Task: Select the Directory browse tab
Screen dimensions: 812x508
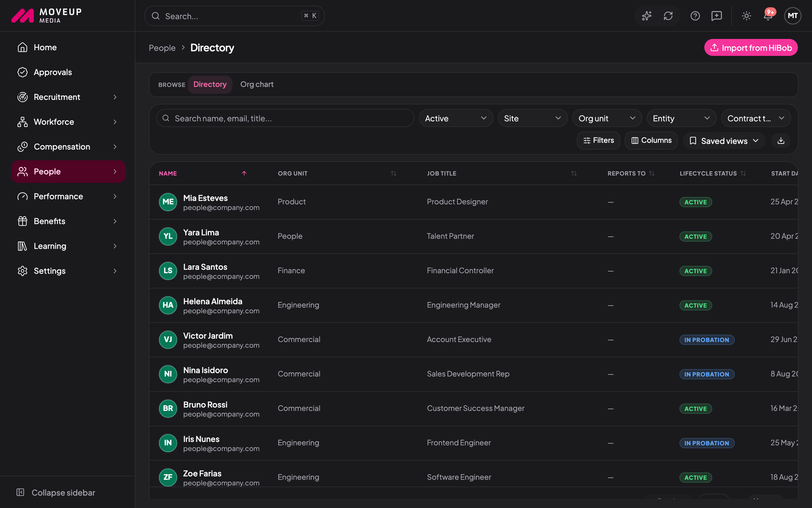Action: point(210,84)
